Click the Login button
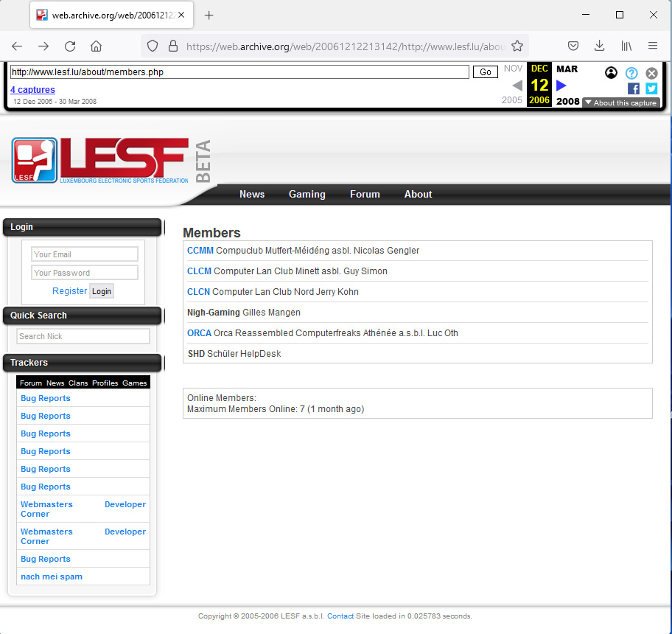The height and width of the screenshot is (634, 672). point(102,291)
